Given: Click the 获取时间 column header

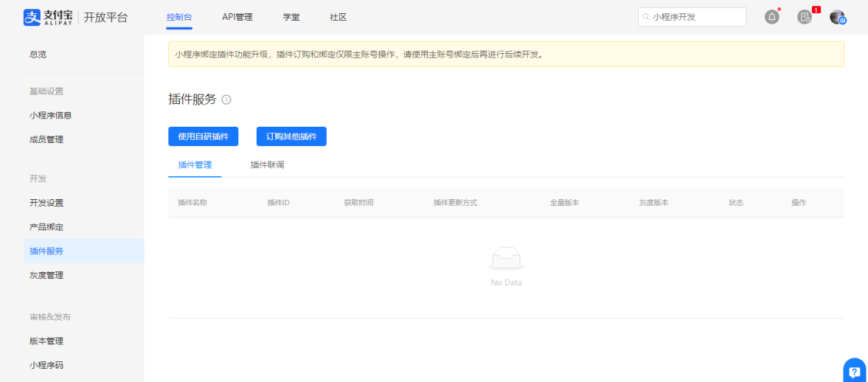Looking at the screenshot, I should coord(358,203).
